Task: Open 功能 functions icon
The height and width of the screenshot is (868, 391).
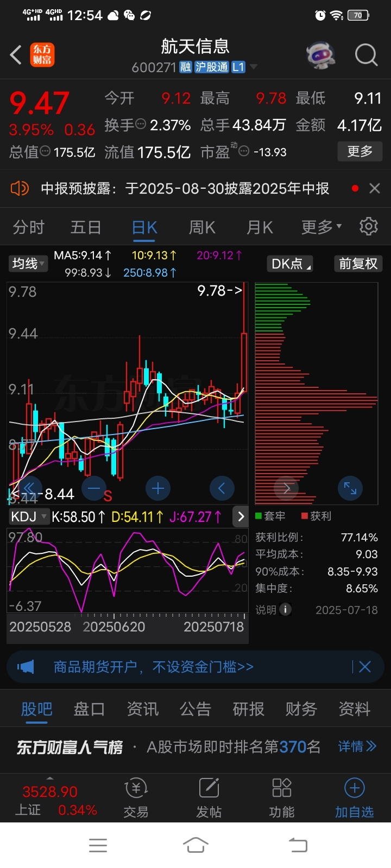Action: (282, 798)
